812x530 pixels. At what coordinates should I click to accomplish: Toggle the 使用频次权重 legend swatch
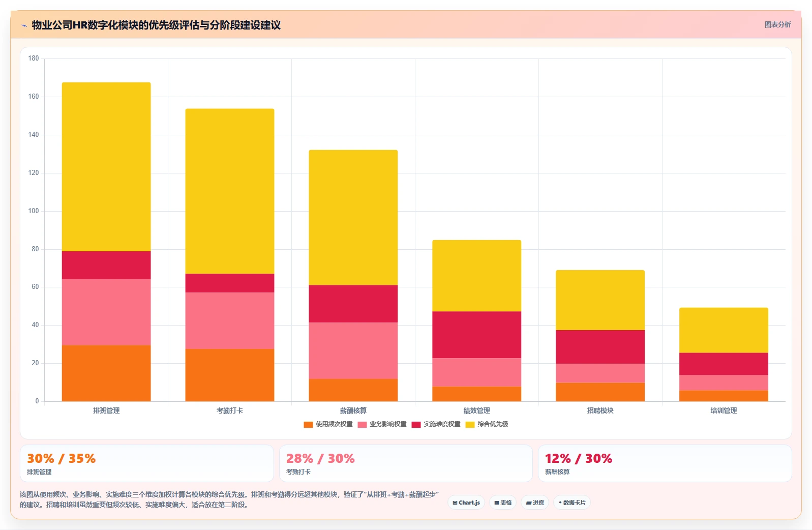[x=308, y=424]
